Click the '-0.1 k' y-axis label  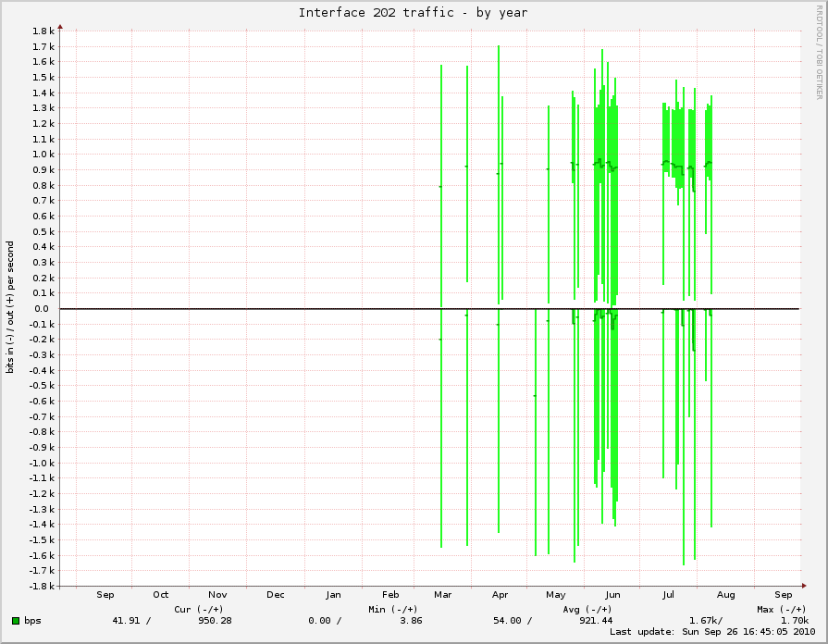coord(42,324)
